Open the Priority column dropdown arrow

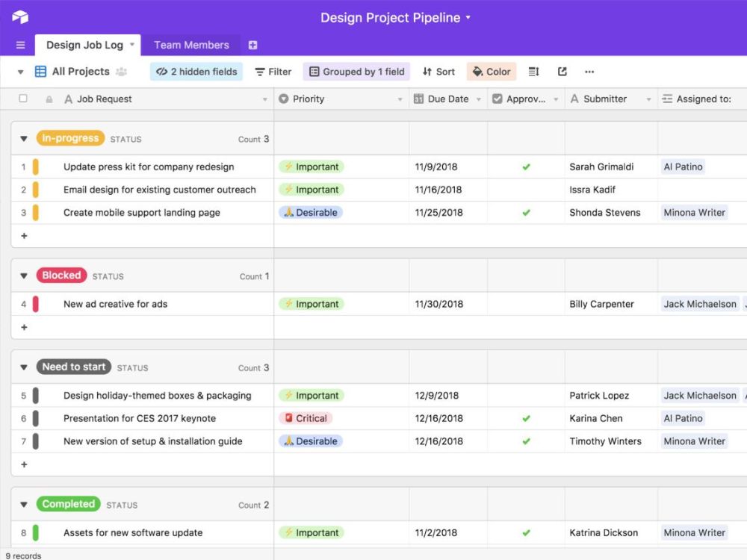[400, 99]
